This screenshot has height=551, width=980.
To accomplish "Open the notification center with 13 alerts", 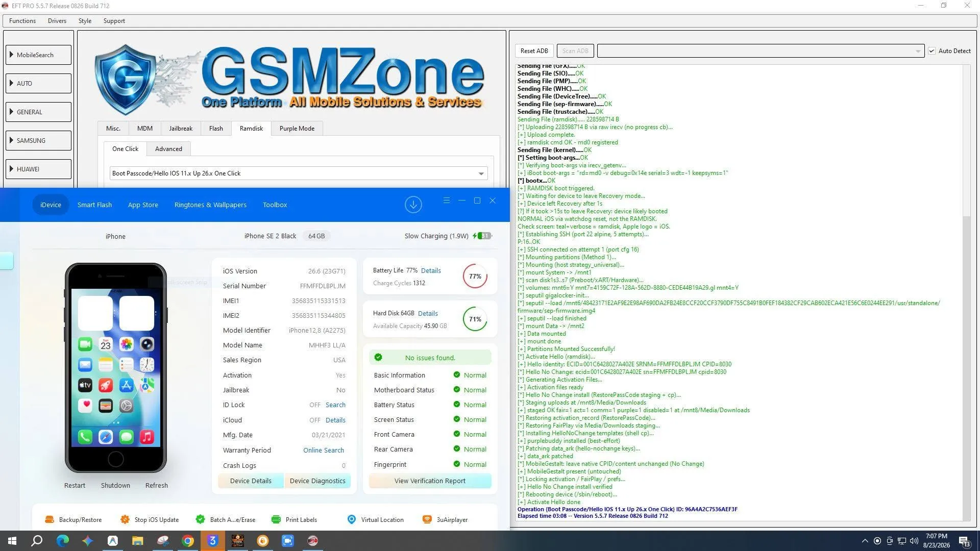I will pyautogui.click(x=964, y=541).
